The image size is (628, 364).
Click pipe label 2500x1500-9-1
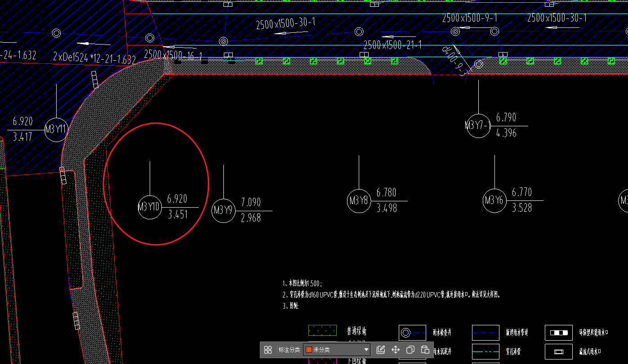click(470, 18)
